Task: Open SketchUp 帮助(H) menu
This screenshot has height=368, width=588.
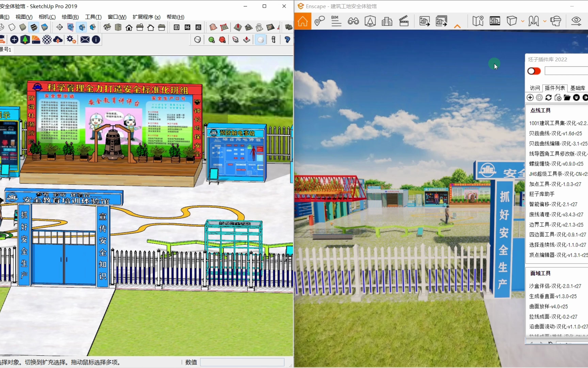Action: [x=175, y=17]
